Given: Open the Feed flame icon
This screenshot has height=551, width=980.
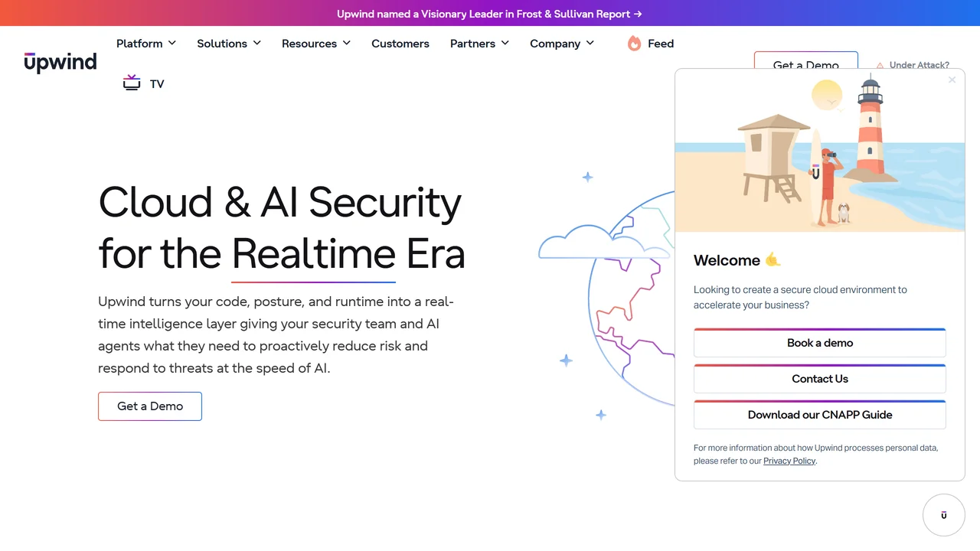Looking at the screenshot, I should pos(634,44).
